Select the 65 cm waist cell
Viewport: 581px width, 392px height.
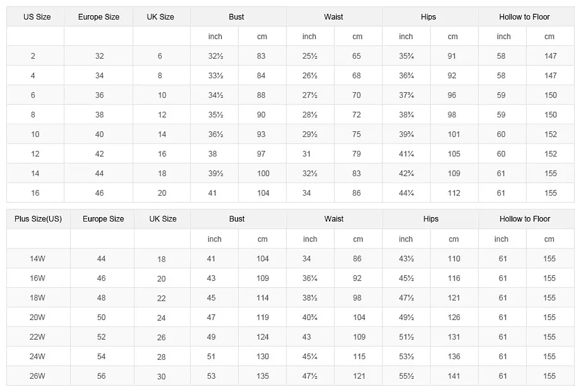coord(356,56)
